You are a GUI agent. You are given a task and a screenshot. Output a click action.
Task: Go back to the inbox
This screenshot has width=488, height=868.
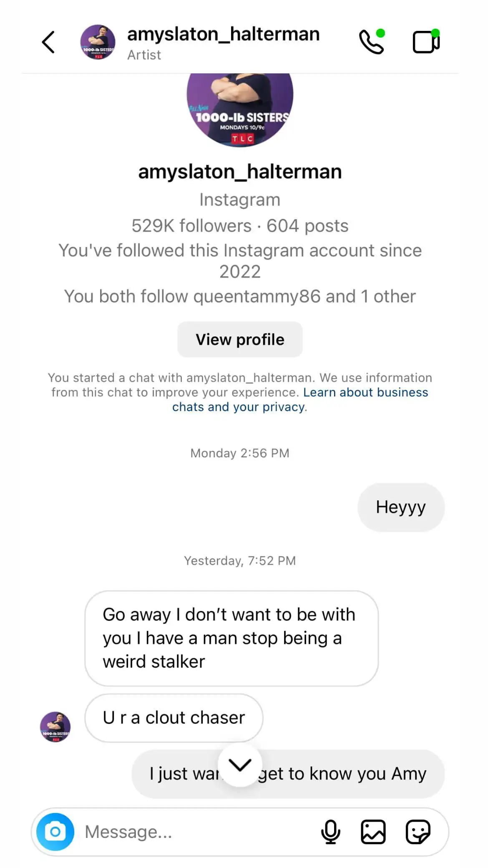[48, 42]
